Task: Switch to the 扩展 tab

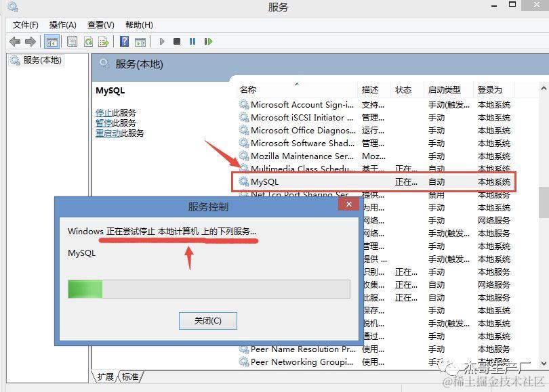Action: pos(105,376)
